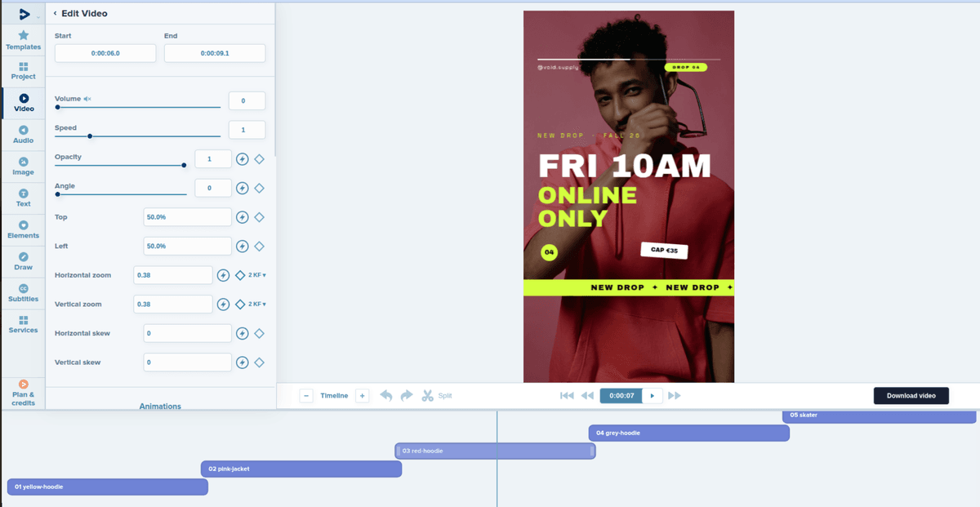Viewport: 980px width, 507px height.
Task: Play the video preview
Action: (x=653, y=395)
